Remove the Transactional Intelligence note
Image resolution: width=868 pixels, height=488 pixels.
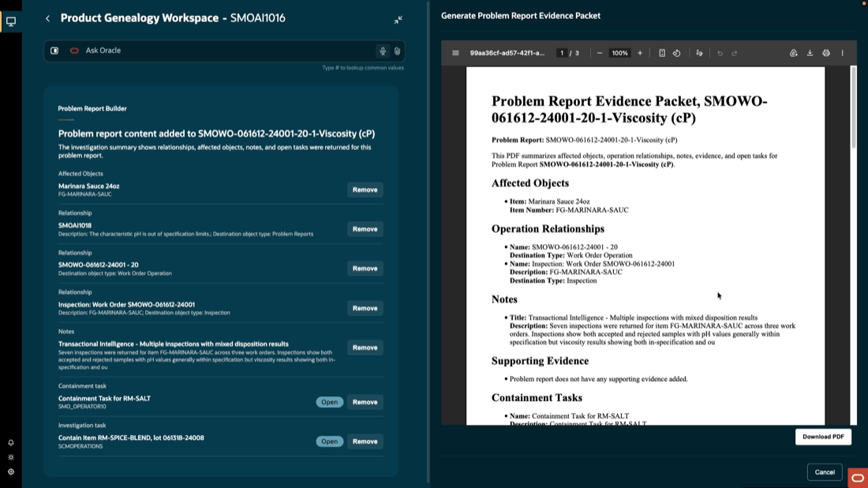[365, 347]
